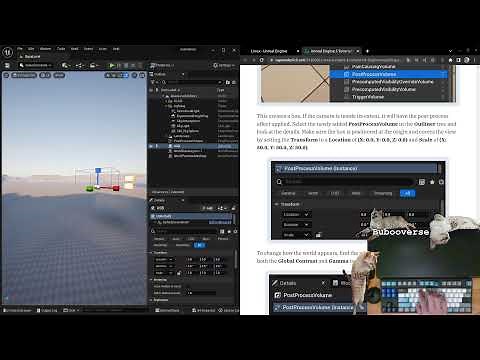Viewport: 480px width, 360px height.
Task: Open the quick add content icon
Action: [x=66, y=65]
